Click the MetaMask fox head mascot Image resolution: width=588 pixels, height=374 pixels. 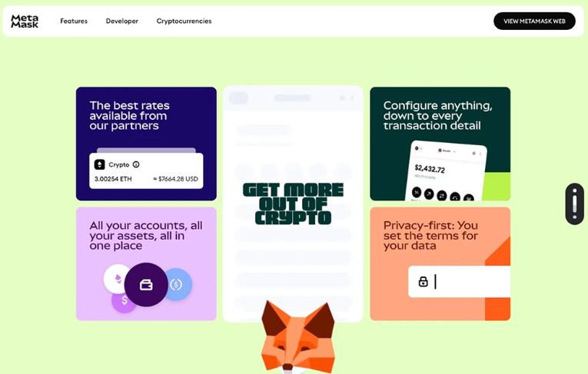[x=297, y=337]
